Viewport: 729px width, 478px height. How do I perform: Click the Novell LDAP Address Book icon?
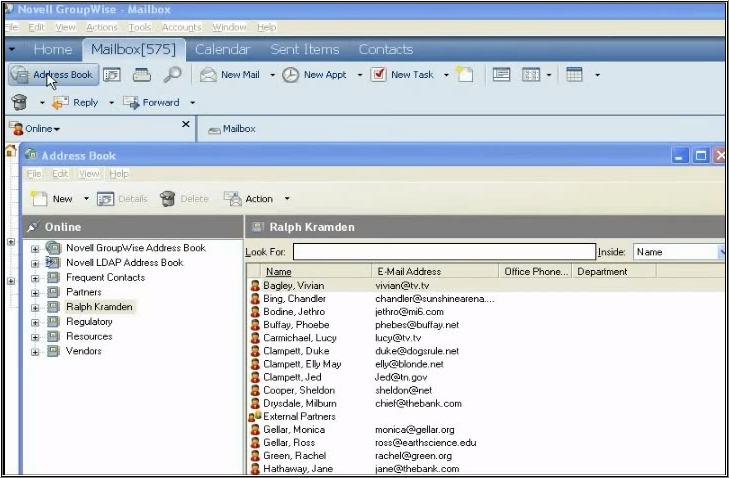(53, 263)
